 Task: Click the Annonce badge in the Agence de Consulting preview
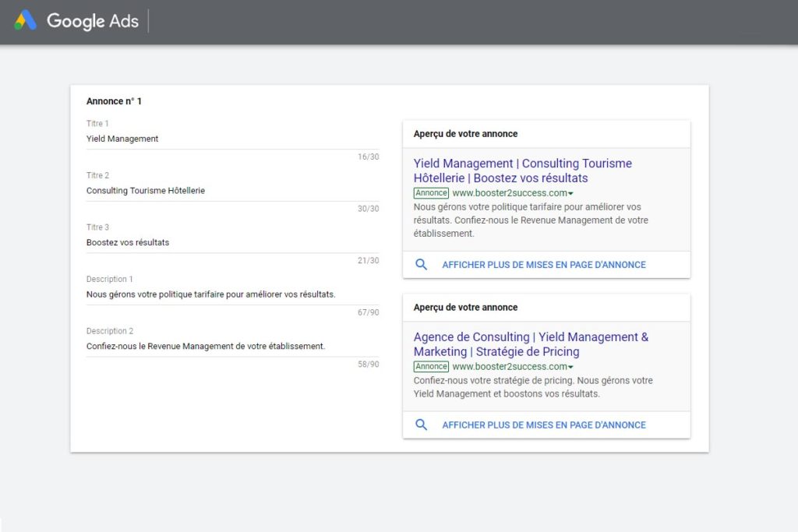coord(431,367)
